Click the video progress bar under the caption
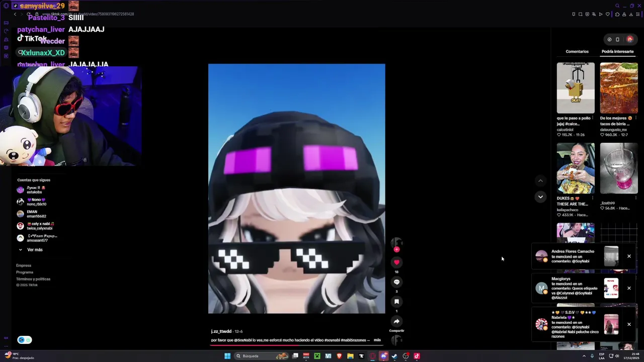644x362 pixels. (x=297, y=345)
